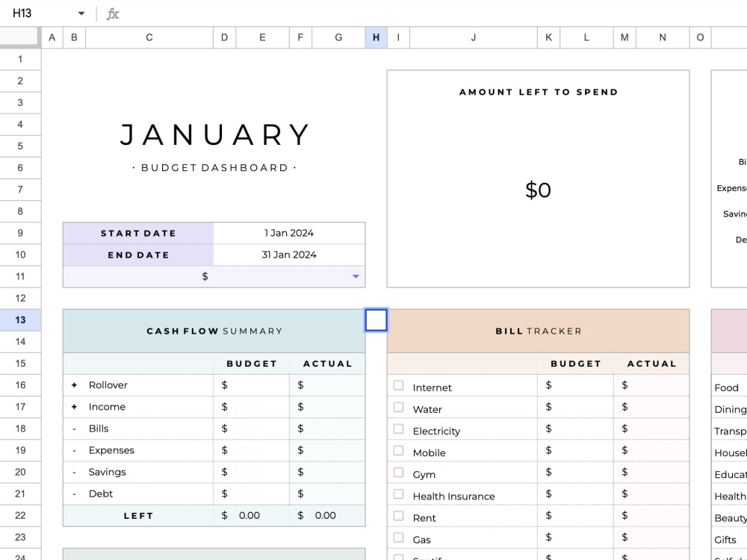Click the fx formula bar icon
This screenshot has width=747, height=560.
coord(113,13)
